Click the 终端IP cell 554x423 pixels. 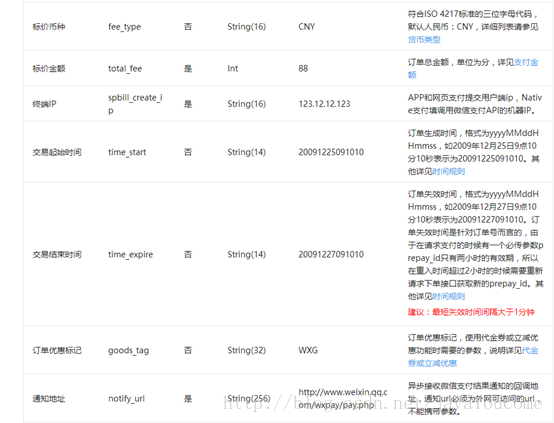44,104
